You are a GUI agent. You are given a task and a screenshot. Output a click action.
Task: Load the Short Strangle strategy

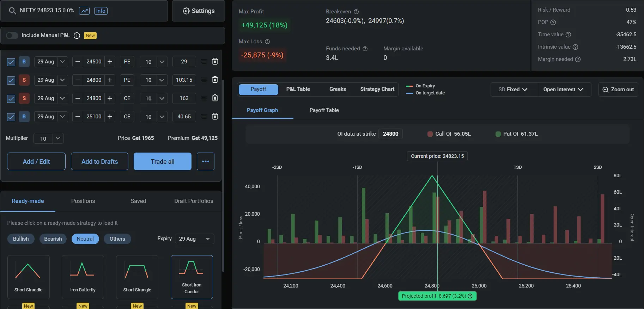click(137, 277)
